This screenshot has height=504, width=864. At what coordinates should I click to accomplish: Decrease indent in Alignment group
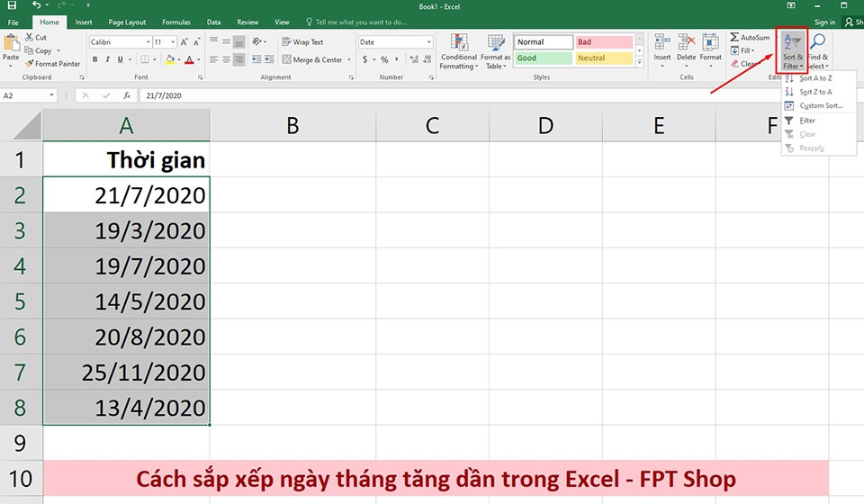click(256, 59)
